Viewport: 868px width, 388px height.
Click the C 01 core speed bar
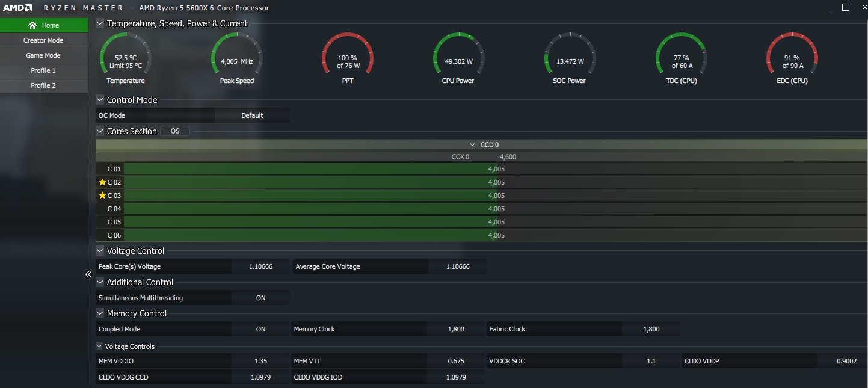(496, 169)
